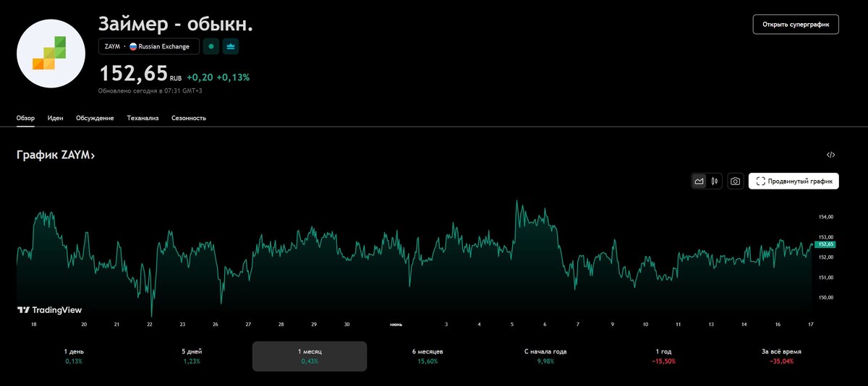The width and height of the screenshot is (868, 386).
Task: Select the С начала года range
Action: point(545,356)
